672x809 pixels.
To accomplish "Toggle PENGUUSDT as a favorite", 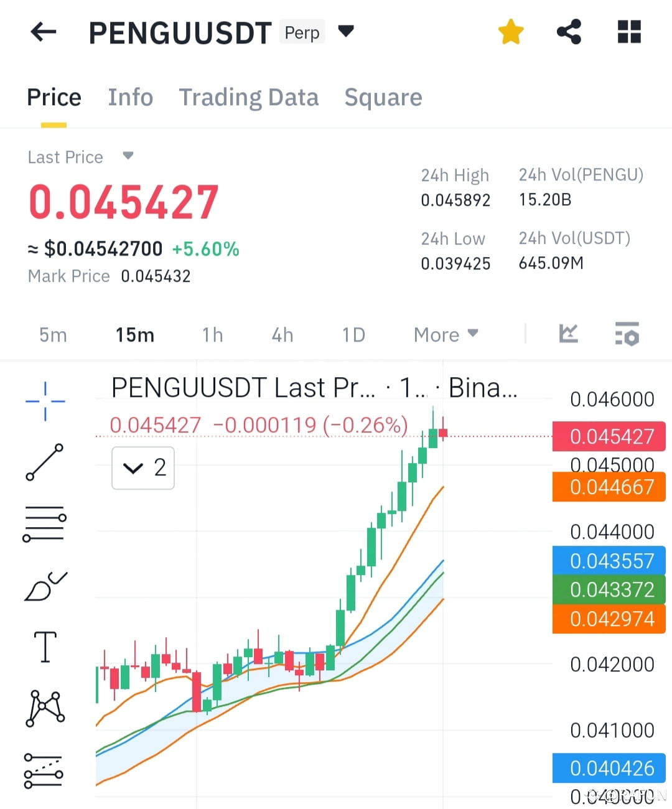I will pos(510,32).
